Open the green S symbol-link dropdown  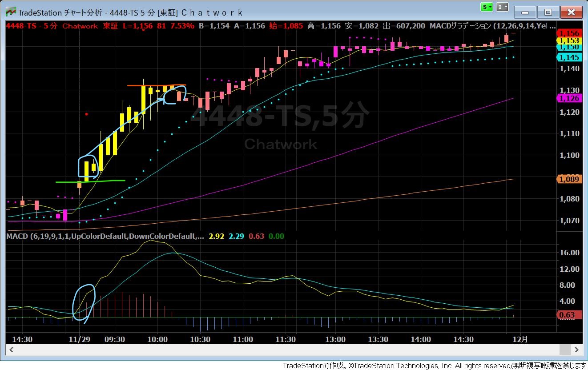click(x=487, y=7)
